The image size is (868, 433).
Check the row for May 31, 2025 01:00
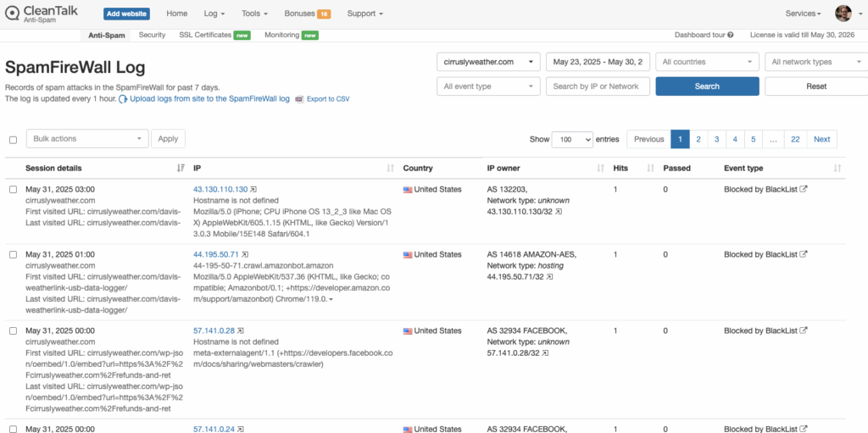coord(14,255)
